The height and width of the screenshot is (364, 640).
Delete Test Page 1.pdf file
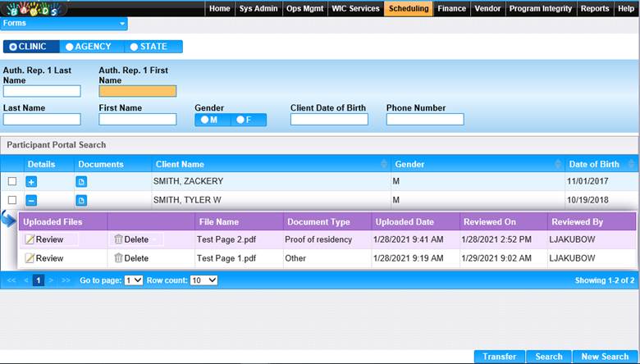point(131,258)
